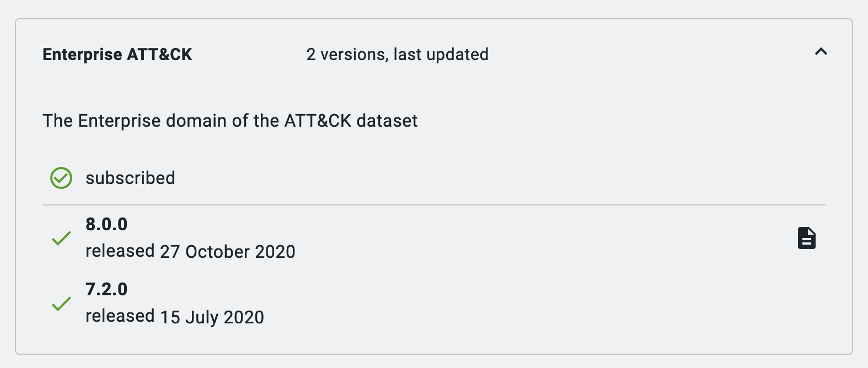Click the file document icon on the right

coord(807,238)
